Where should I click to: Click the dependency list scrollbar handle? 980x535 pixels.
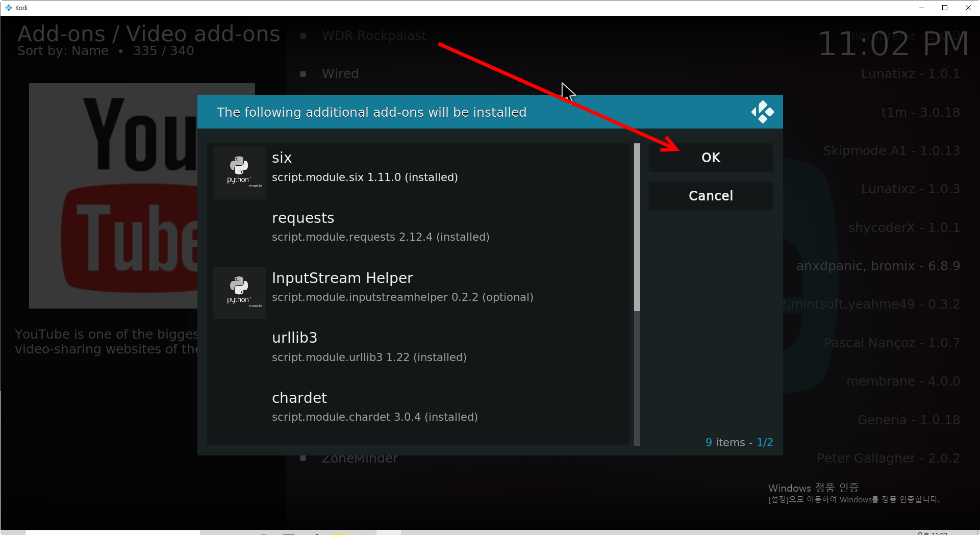[x=637, y=227]
